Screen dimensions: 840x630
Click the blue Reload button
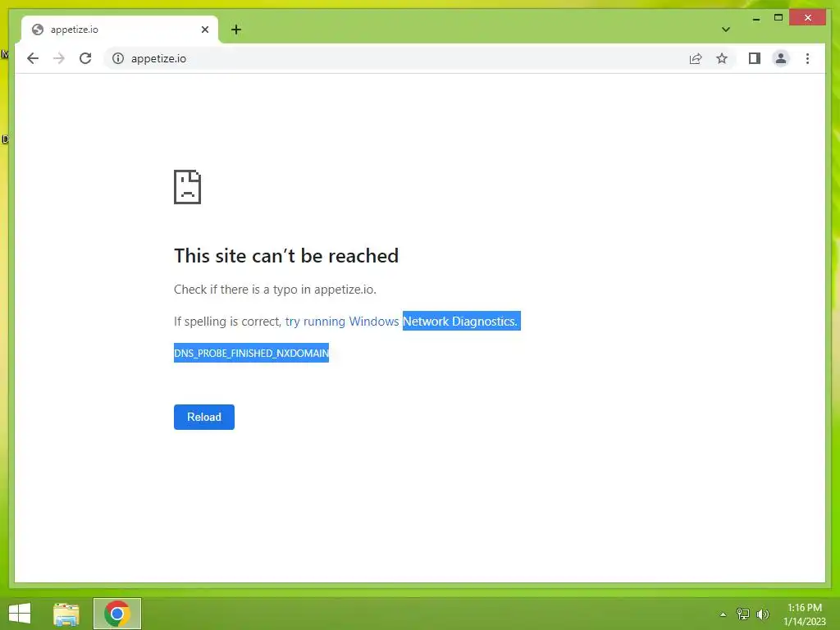(204, 417)
